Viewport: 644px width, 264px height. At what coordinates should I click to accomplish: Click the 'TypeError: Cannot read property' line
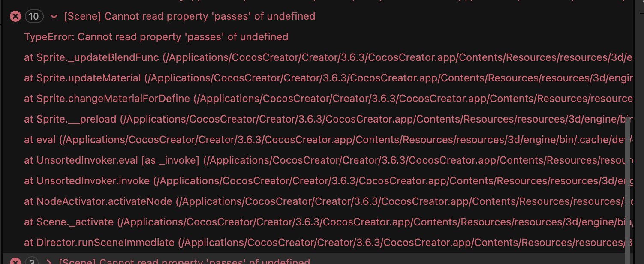(x=156, y=37)
